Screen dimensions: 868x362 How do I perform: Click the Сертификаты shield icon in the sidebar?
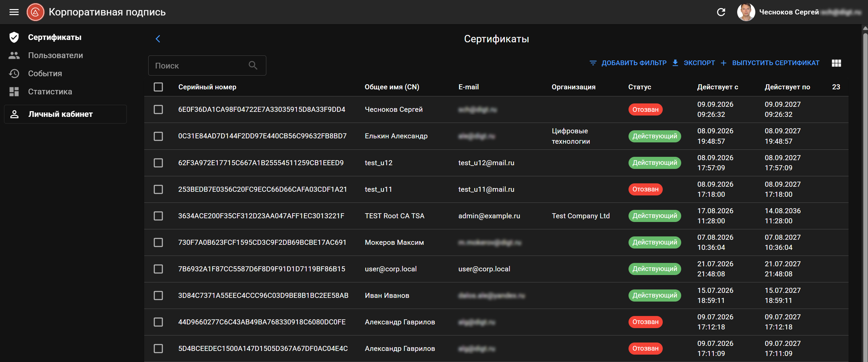14,37
